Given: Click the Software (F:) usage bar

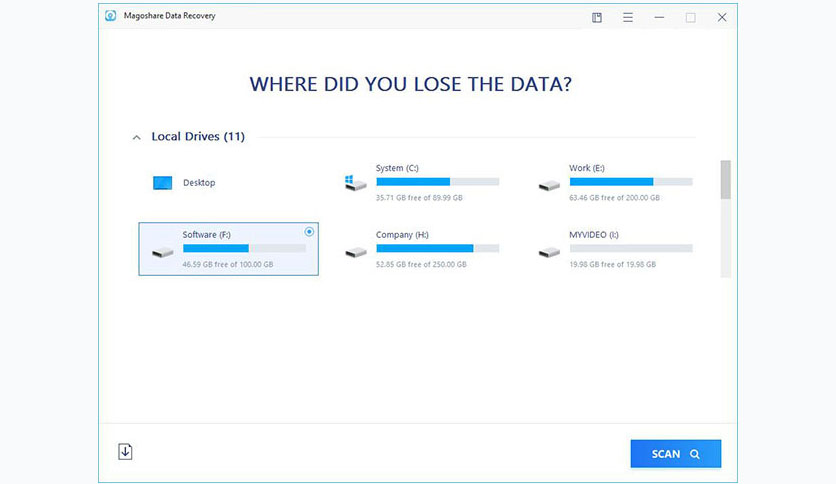Looking at the screenshot, I should [244, 248].
